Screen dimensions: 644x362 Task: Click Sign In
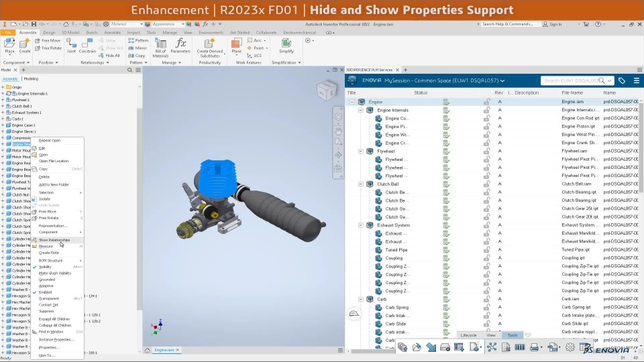pos(552,24)
